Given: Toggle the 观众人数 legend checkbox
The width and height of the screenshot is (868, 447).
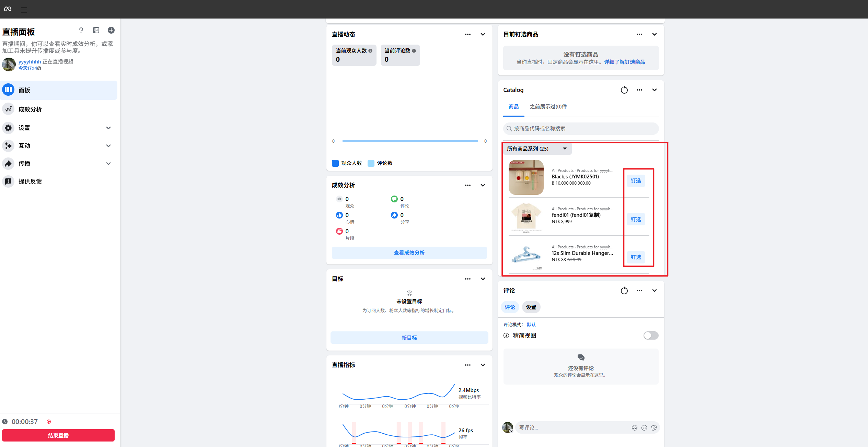Looking at the screenshot, I should click(x=335, y=163).
